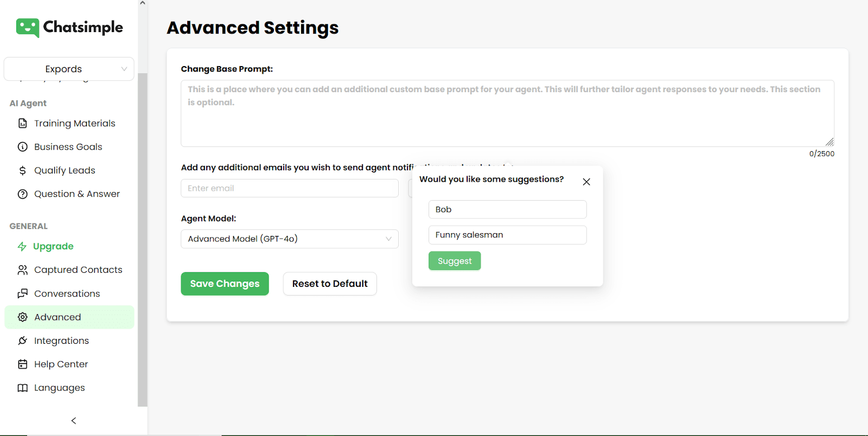
Task: Open the Help Center menu item
Action: click(61, 364)
